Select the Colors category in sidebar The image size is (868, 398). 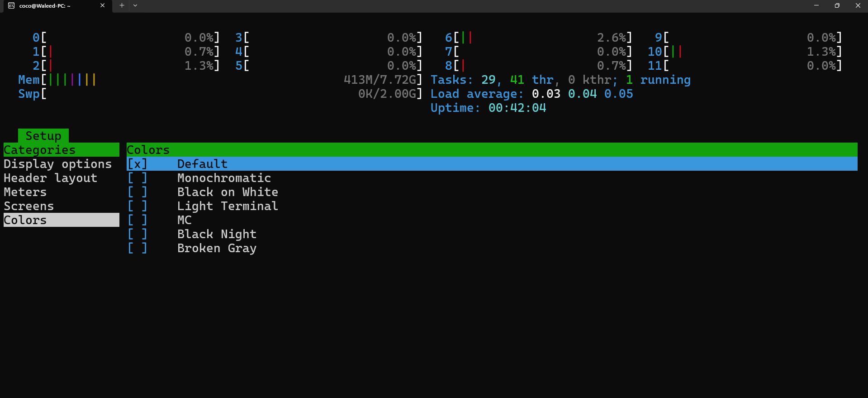(62, 220)
